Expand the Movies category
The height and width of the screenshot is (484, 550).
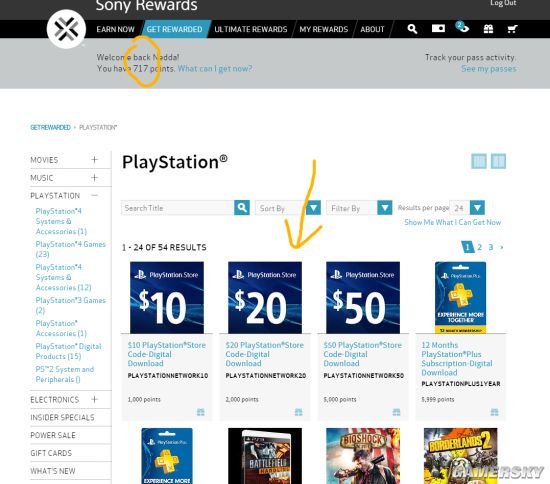pyautogui.click(x=94, y=160)
